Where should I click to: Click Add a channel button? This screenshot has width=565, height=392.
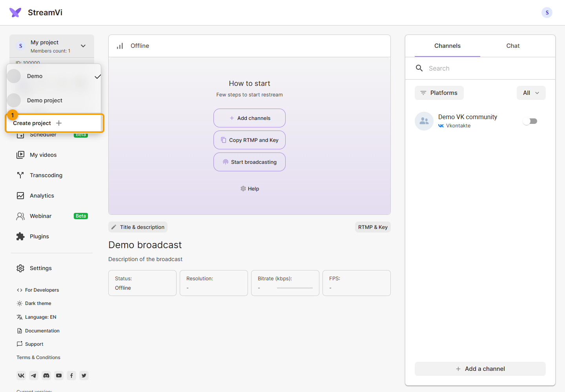click(480, 369)
